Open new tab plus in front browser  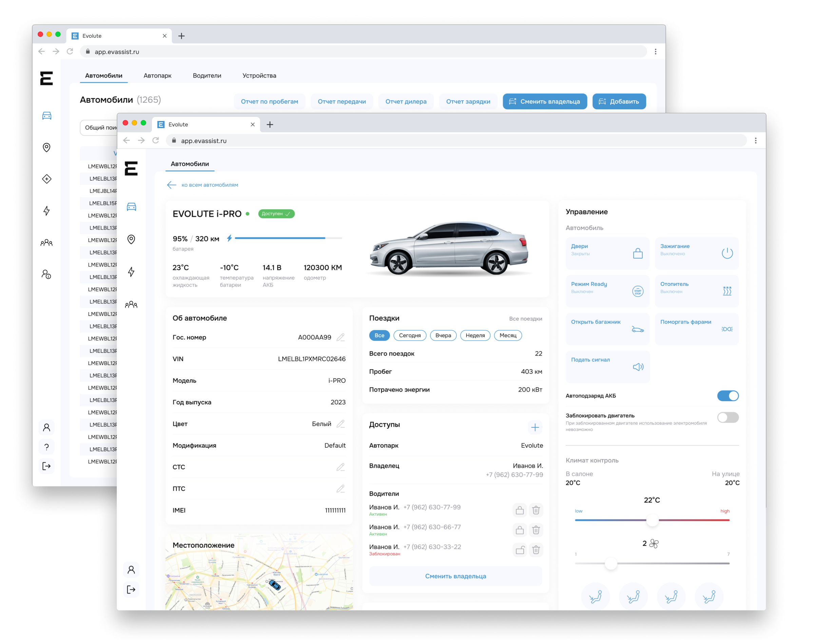[x=270, y=125]
